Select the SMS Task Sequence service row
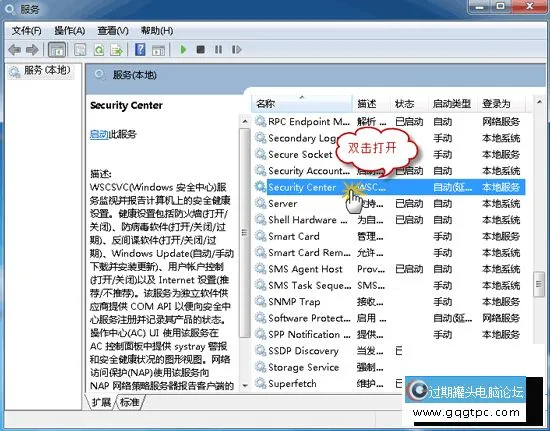Viewport: 550px width, 431px height. point(389,285)
